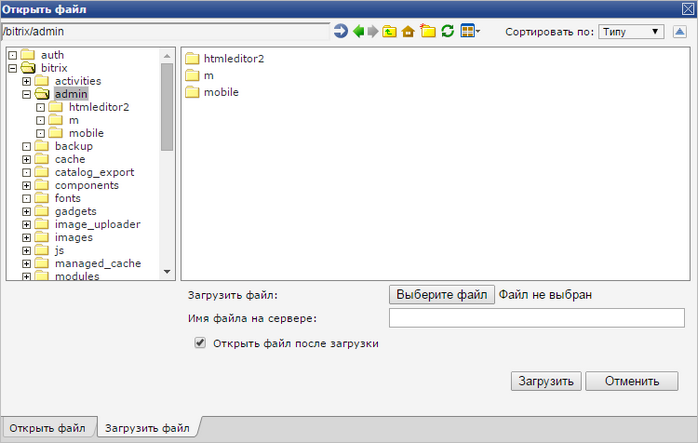Screen dimensions: 698x443
Task: Select the backup folder in the tree
Action: tap(74, 146)
